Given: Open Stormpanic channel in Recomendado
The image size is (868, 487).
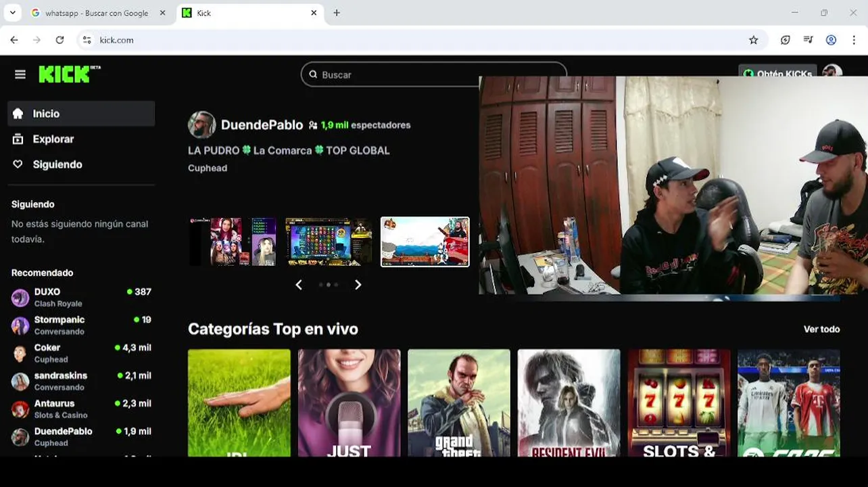Looking at the screenshot, I should (81, 325).
